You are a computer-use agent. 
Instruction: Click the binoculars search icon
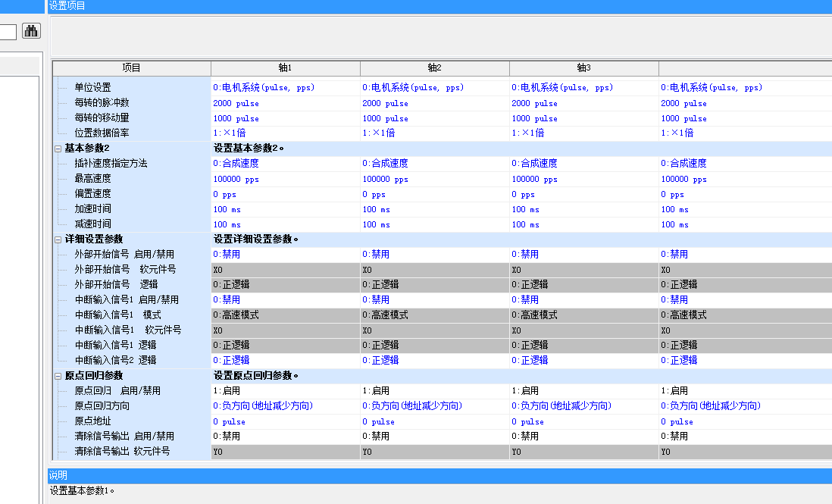pyautogui.click(x=31, y=31)
